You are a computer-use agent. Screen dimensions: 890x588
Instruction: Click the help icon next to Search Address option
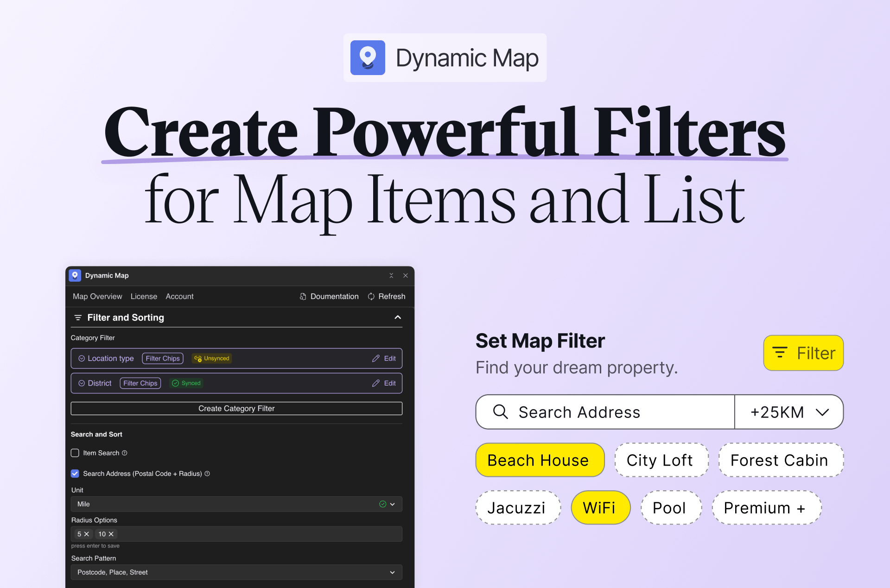coord(207,474)
